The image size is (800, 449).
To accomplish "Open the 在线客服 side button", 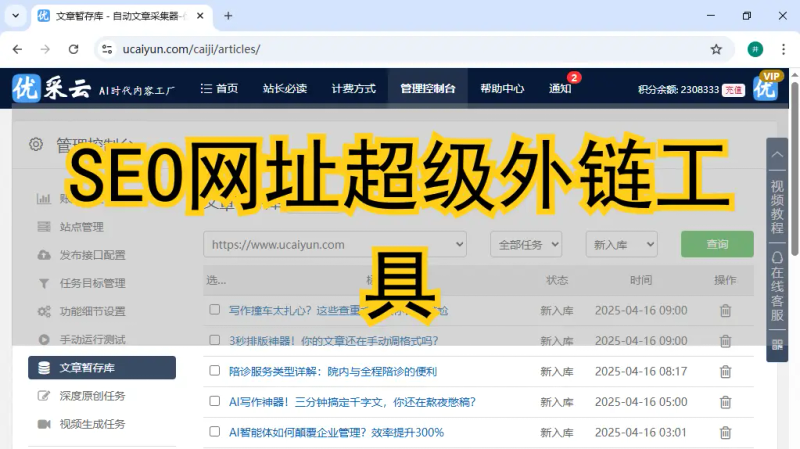I will 777,286.
